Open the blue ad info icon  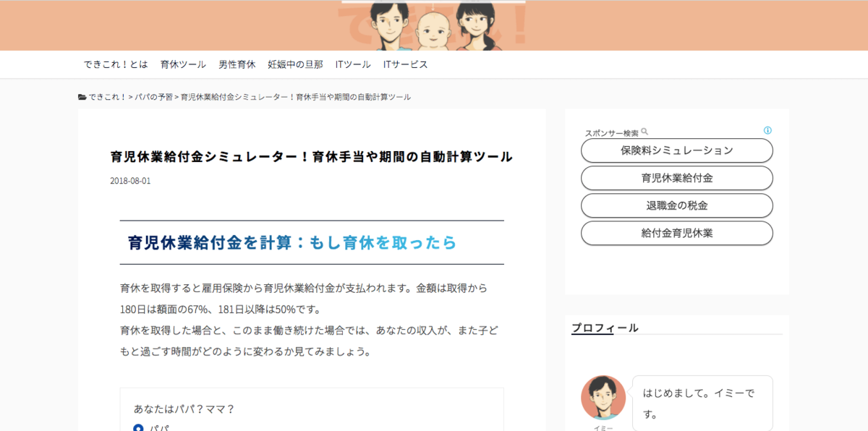(x=767, y=131)
